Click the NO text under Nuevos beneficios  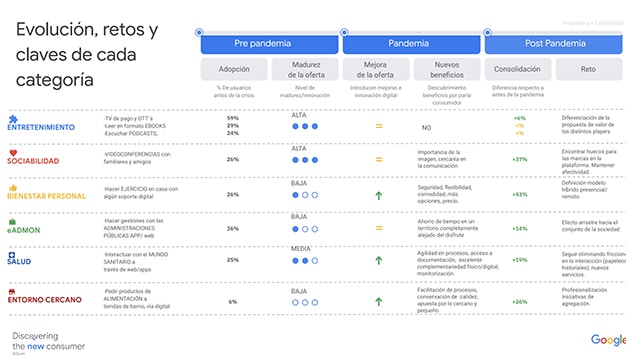[x=426, y=128]
